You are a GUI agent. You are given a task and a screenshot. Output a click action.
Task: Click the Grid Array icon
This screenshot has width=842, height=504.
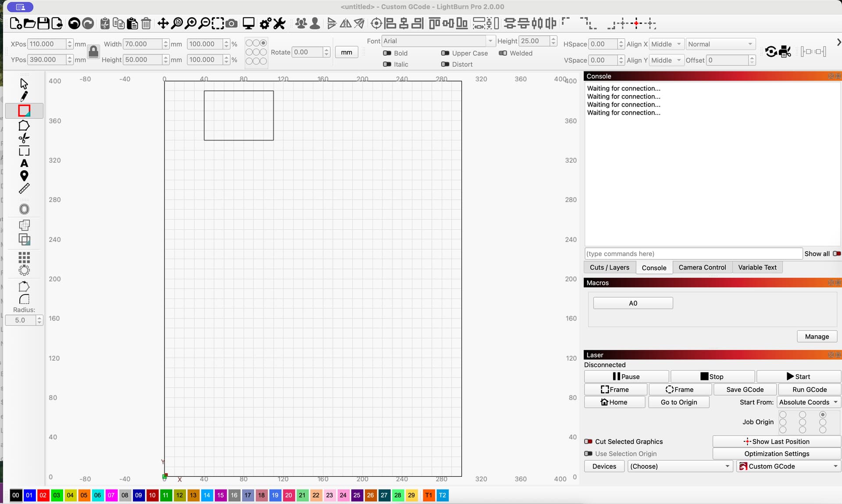click(x=24, y=257)
